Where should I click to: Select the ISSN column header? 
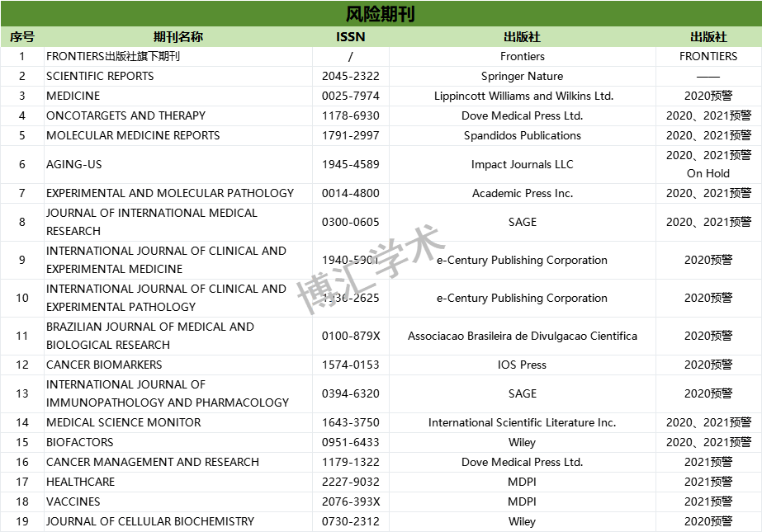[x=350, y=37]
